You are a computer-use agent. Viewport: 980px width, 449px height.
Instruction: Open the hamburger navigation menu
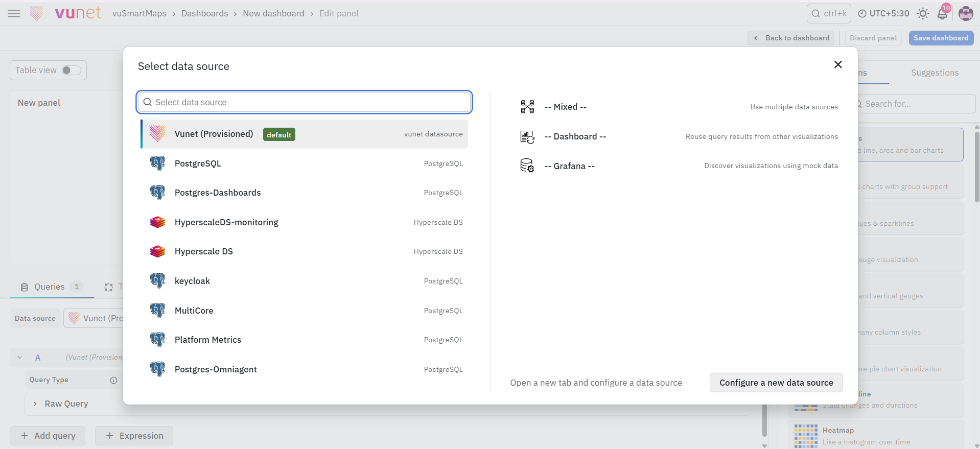(x=14, y=13)
